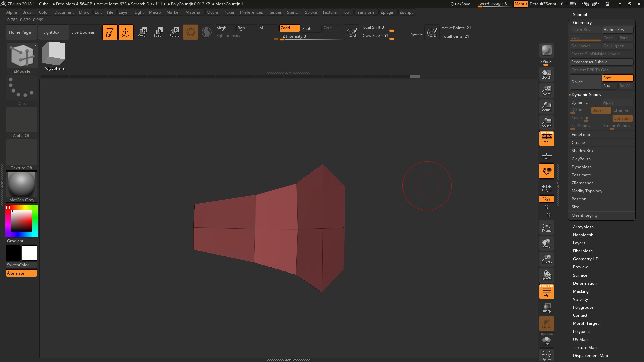Open the Material menu
The width and height of the screenshot is (644, 362).
click(193, 12)
